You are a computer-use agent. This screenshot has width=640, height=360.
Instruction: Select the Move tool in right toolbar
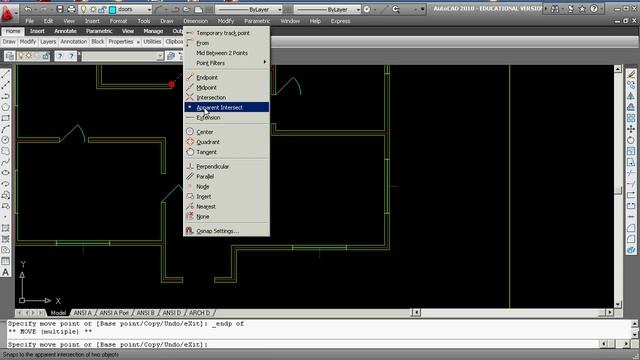pyautogui.click(x=631, y=129)
